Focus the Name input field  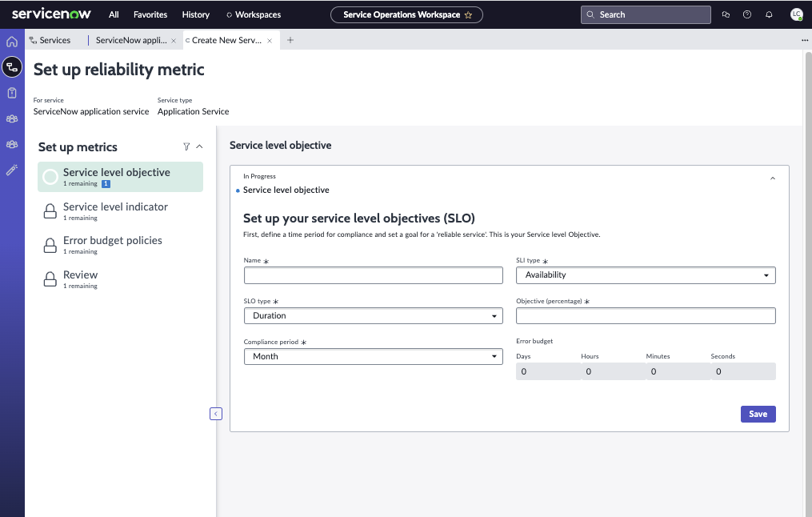374,275
